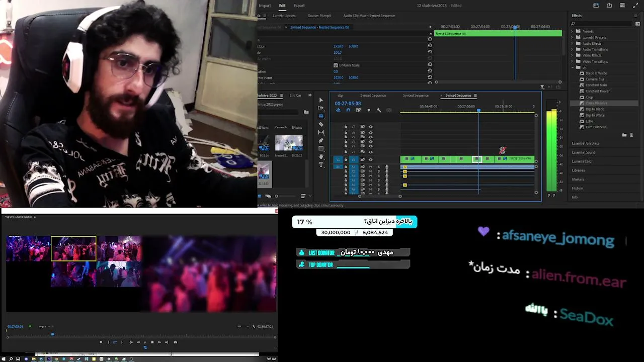Select the Pen tool
This screenshot has width=644, height=362.
coord(321,140)
